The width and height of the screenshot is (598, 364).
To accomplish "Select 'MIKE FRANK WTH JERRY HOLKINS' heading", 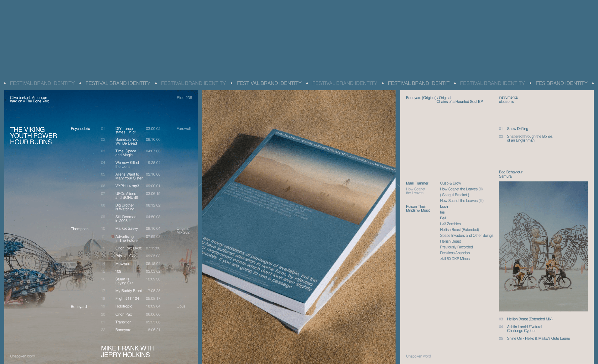I will [x=128, y=351].
